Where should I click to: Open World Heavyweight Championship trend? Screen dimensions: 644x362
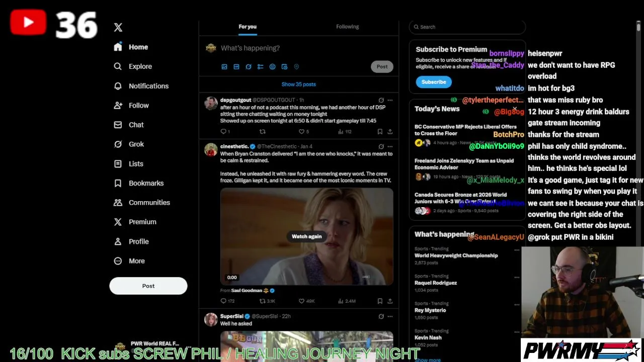pos(456,255)
